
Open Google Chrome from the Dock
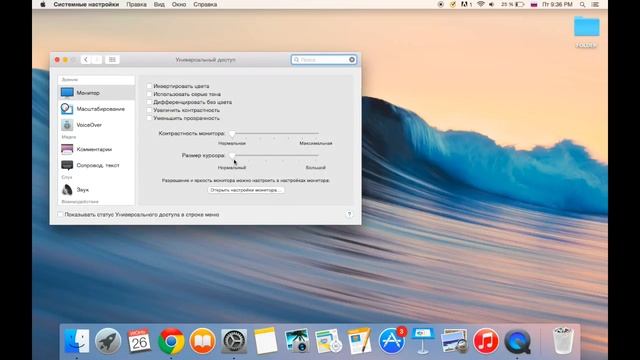(x=171, y=341)
